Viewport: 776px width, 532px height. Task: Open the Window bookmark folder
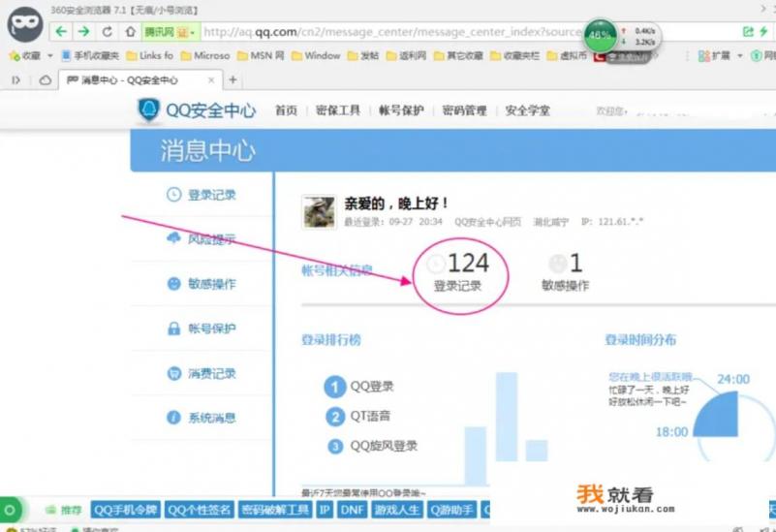coord(316,56)
